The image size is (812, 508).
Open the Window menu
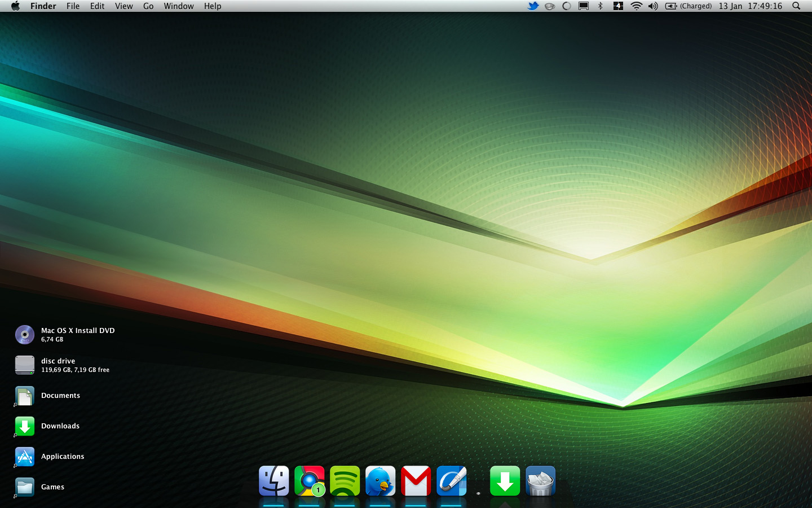click(179, 6)
